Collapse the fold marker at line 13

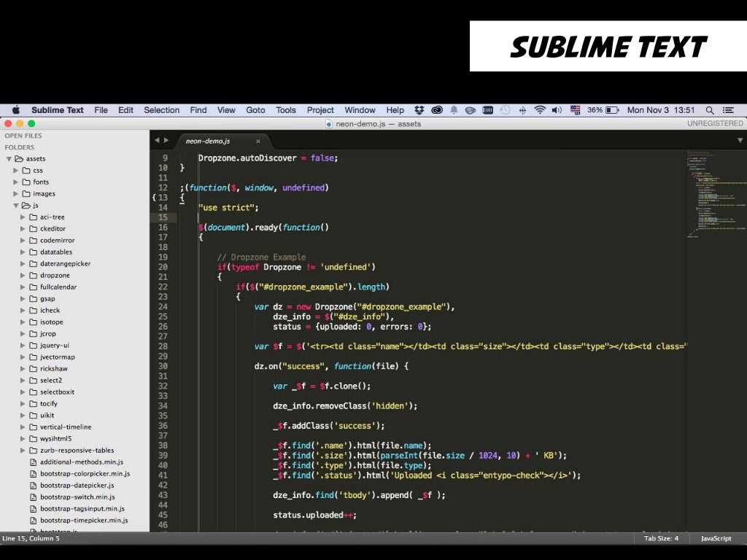point(155,198)
